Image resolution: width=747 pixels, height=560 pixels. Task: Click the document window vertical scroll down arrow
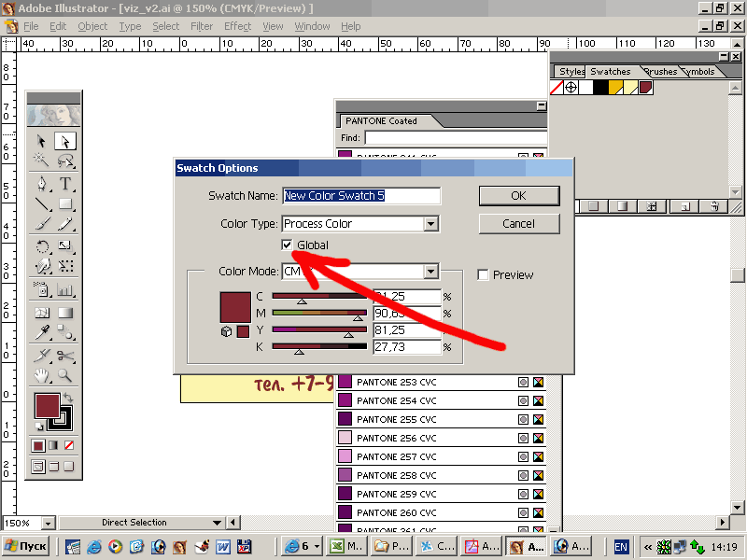click(x=737, y=507)
